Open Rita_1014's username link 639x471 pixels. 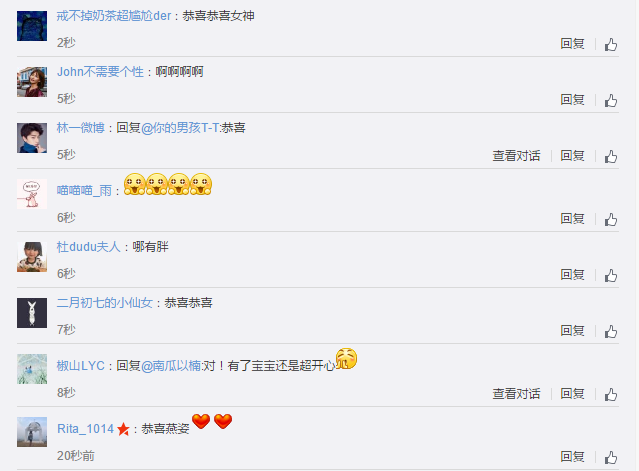coord(85,429)
